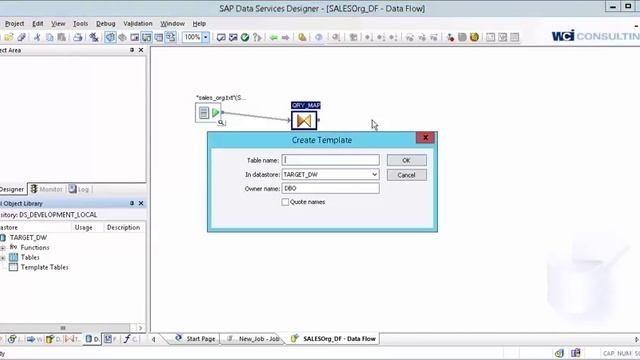The height and width of the screenshot is (360, 640).
Task: Open the Window menu
Action: tap(172, 24)
